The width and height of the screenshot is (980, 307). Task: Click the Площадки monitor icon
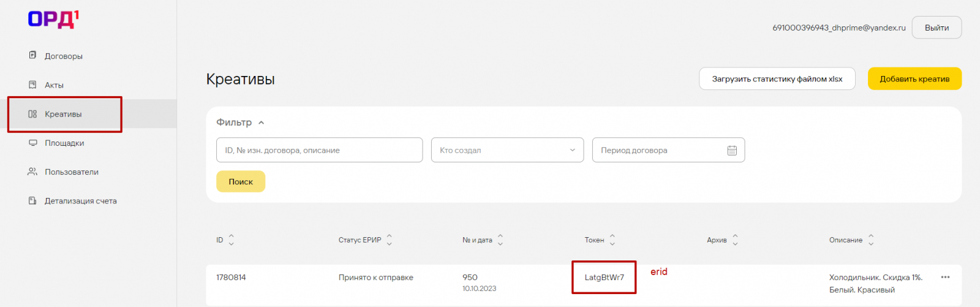point(32,143)
